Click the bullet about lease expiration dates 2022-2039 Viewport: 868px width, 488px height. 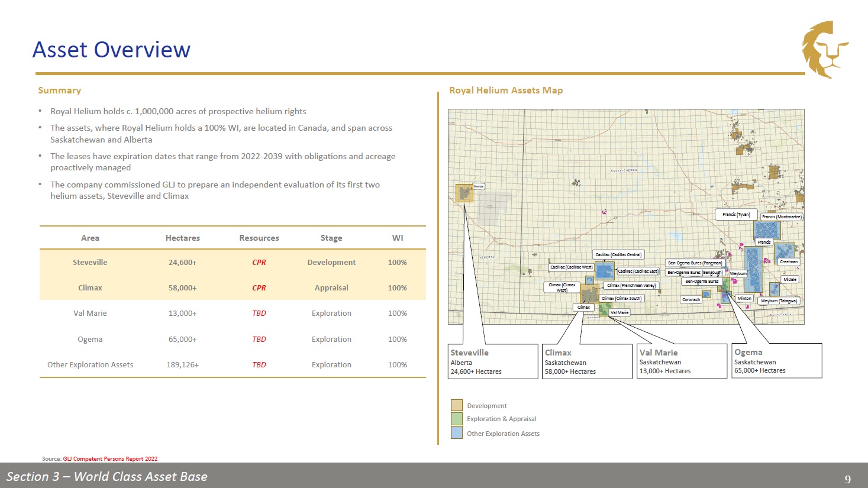pos(223,161)
